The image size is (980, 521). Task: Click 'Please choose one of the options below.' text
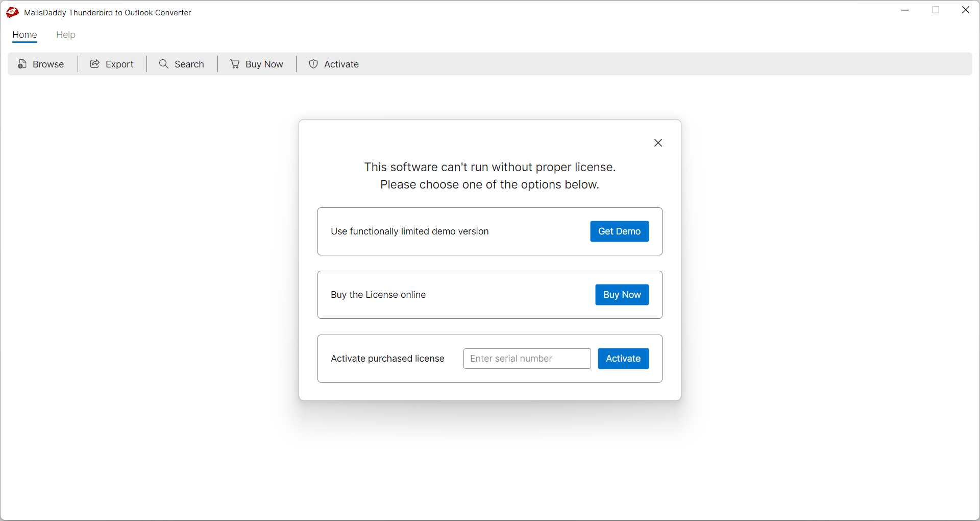490,184
